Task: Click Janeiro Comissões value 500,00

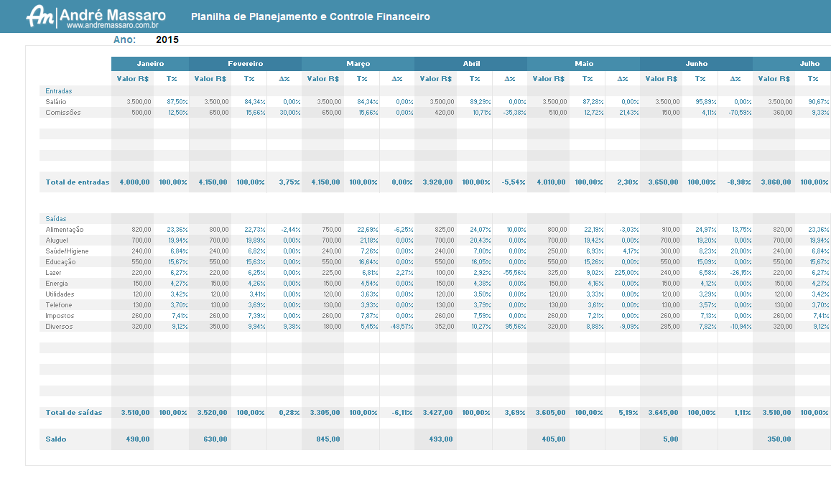Action: [x=141, y=112]
